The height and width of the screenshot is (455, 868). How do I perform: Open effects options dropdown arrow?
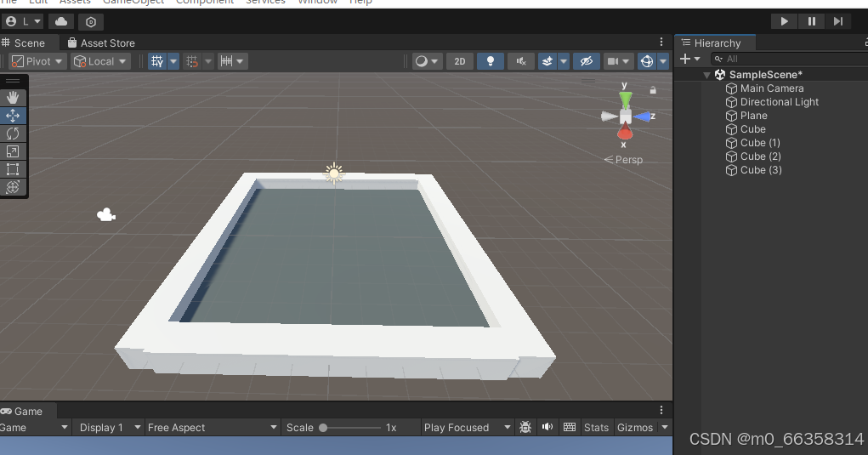coord(564,61)
